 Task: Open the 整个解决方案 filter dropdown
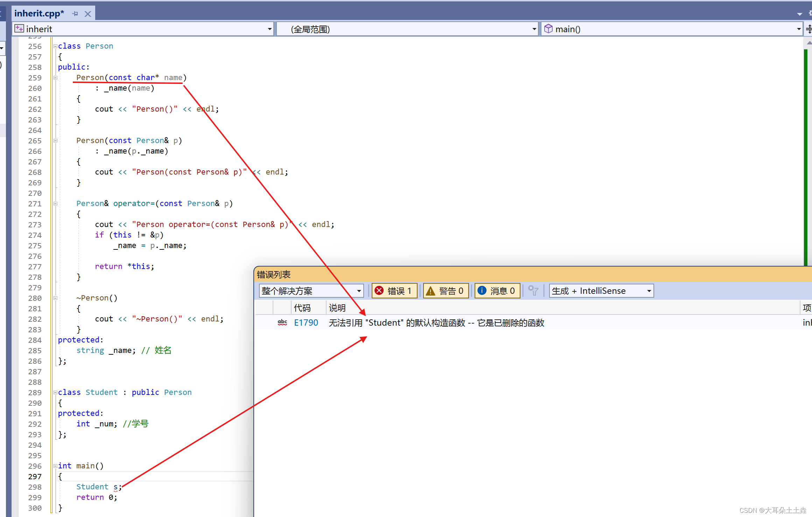[311, 291]
